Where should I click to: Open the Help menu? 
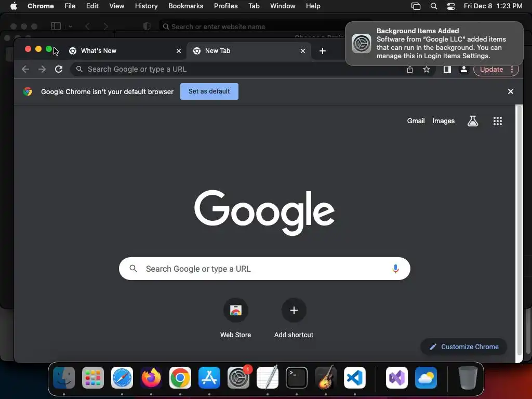click(x=313, y=6)
